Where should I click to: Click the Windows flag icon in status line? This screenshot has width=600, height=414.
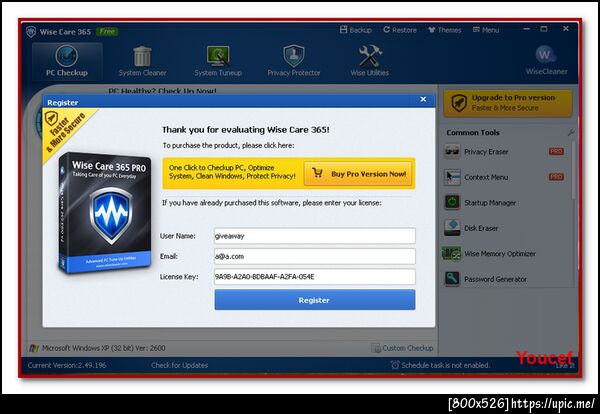click(x=34, y=348)
